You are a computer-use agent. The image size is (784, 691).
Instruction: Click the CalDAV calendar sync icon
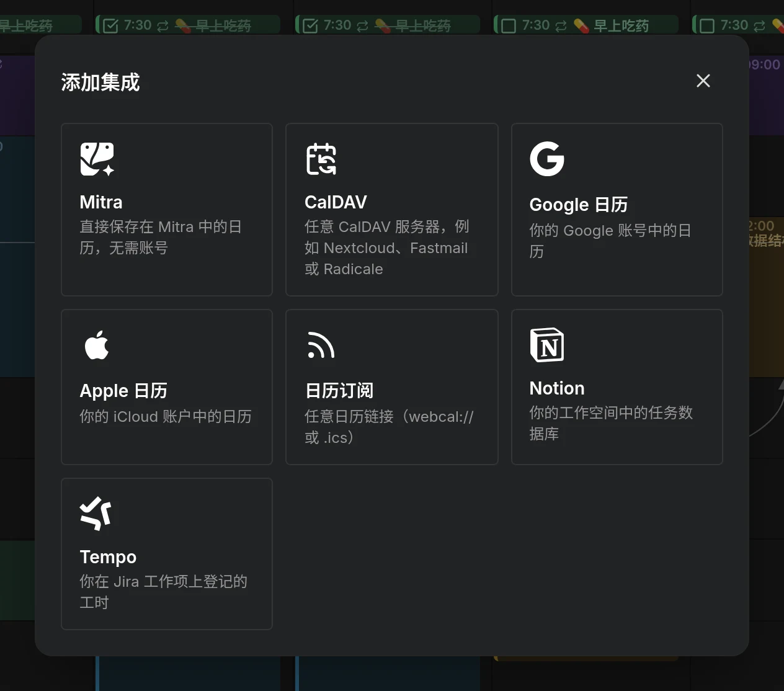[x=321, y=159]
